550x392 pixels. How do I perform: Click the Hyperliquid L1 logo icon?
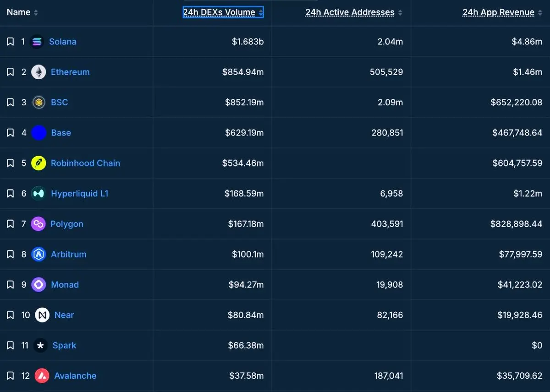coord(38,194)
